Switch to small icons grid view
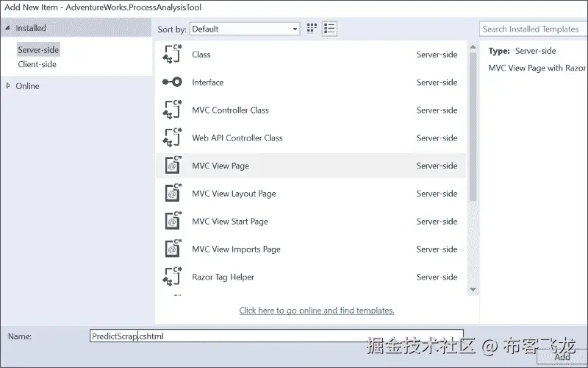 click(x=312, y=29)
